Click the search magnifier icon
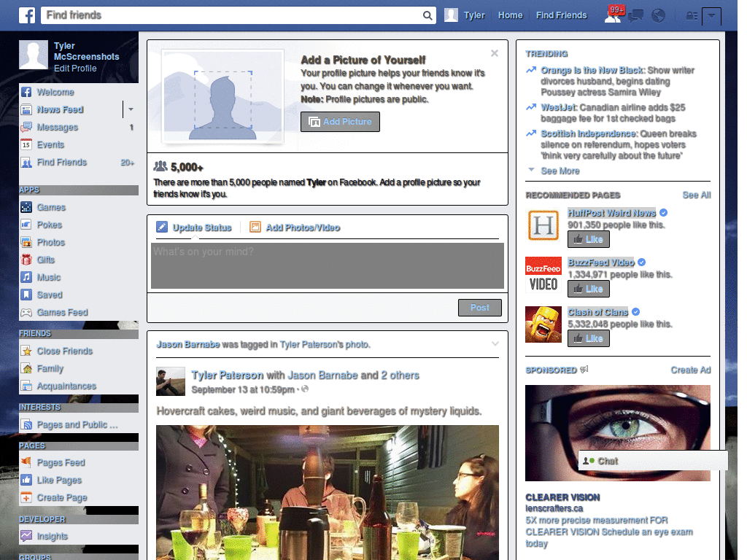This screenshot has width=747, height=560. point(427,15)
